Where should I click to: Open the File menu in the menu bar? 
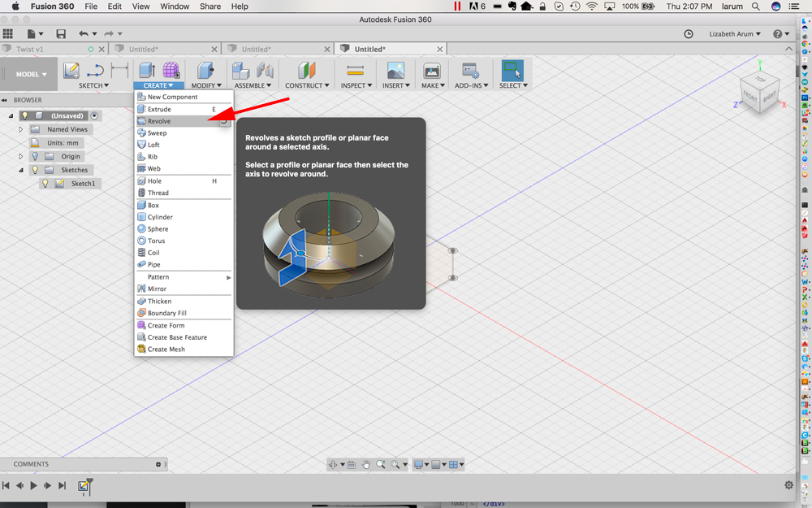tap(91, 7)
